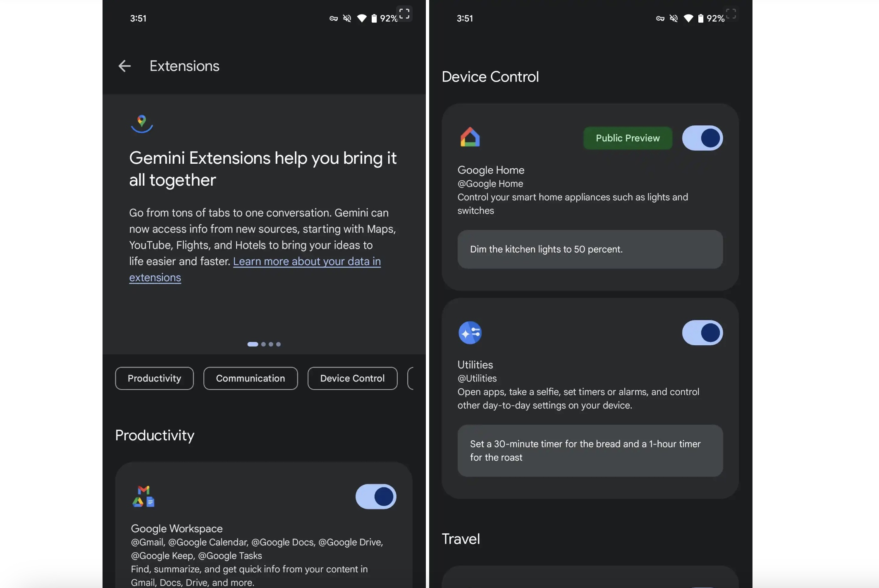Select the Productivity category chip
The width and height of the screenshot is (879, 588).
(154, 378)
